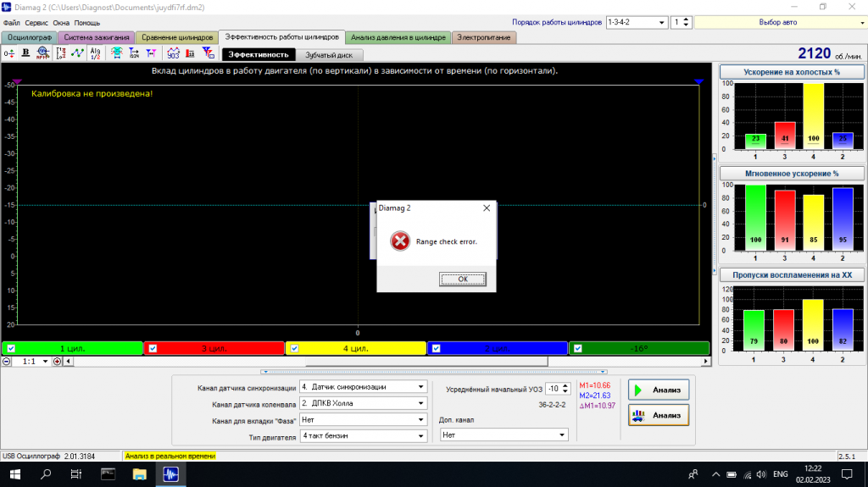Click the Мгновенное ускорение % header

792,174
